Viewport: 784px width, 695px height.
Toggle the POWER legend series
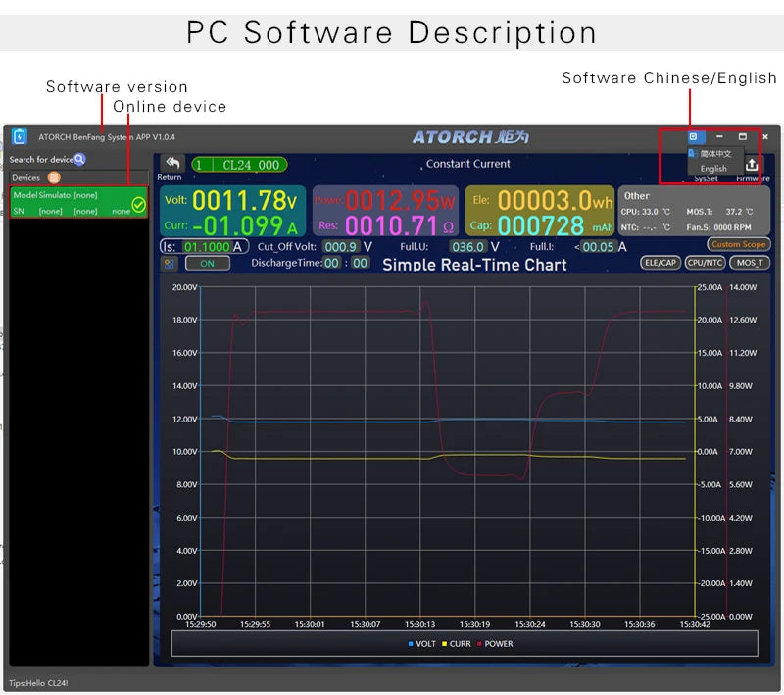(x=495, y=643)
